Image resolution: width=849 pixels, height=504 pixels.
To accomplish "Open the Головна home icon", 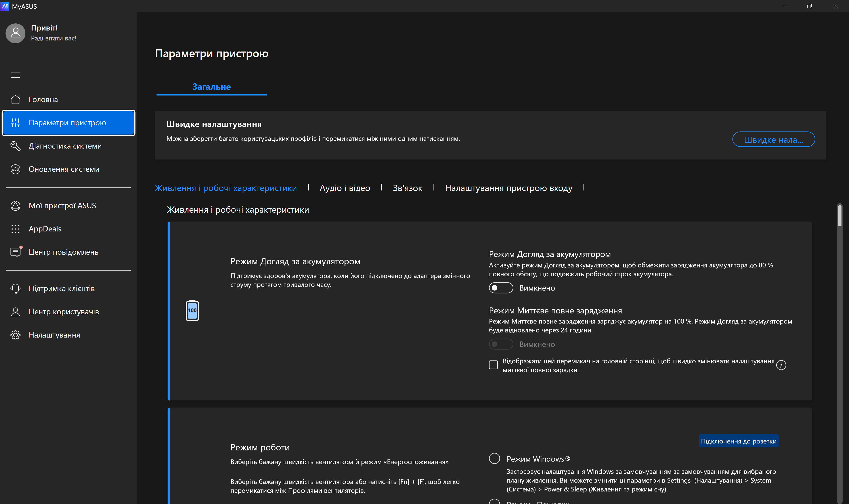I will click(15, 99).
